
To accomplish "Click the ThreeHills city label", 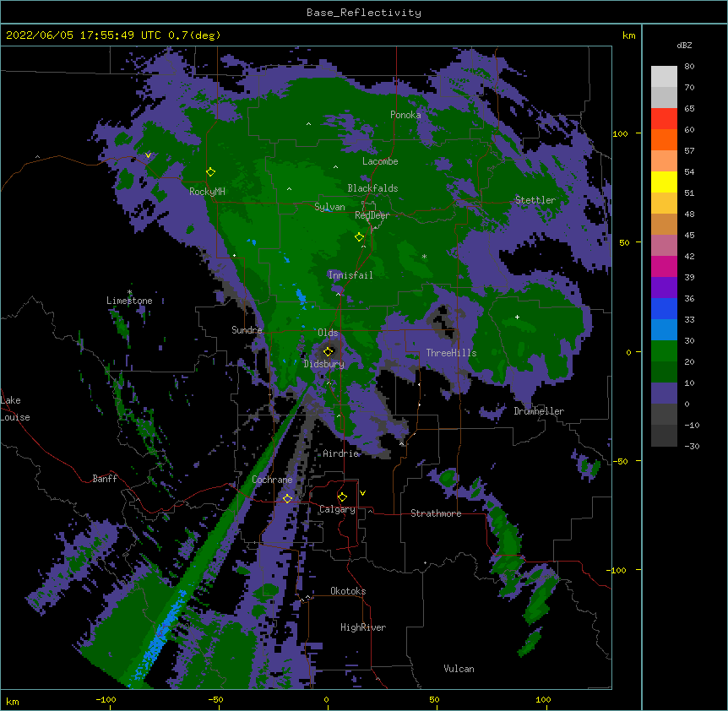I will pyautogui.click(x=451, y=353).
